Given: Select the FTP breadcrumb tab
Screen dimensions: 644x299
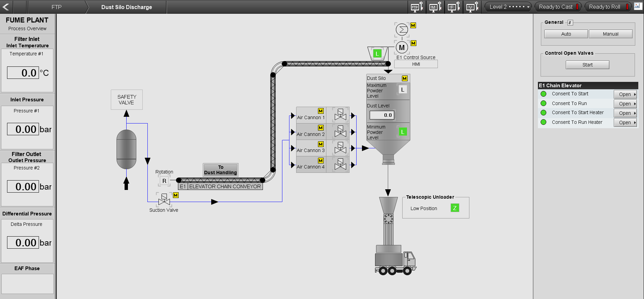Looking at the screenshot, I should (56, 7).
